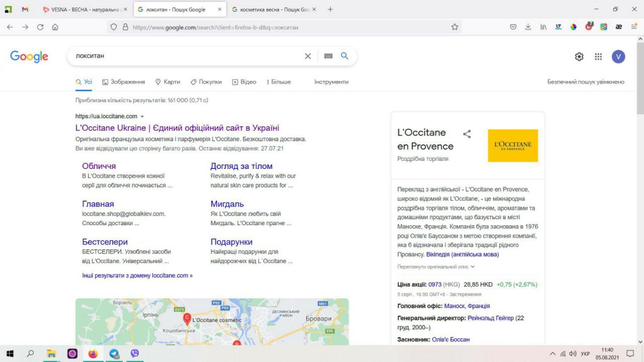Screen dimensions: 644x362
Task: Show site security info via padlock icon
Action: (x=125, y=27)
